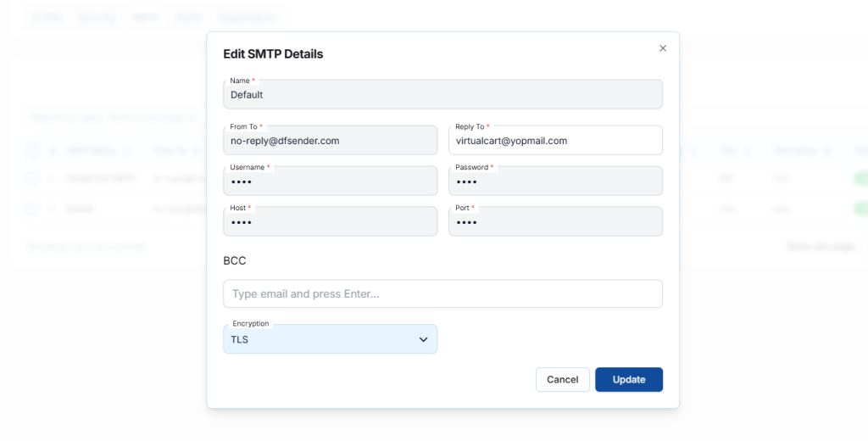Viewport: 868px width, 441px height.
Task: Close the Edit SMTP Details dialog
Action: tap(663, 48)
